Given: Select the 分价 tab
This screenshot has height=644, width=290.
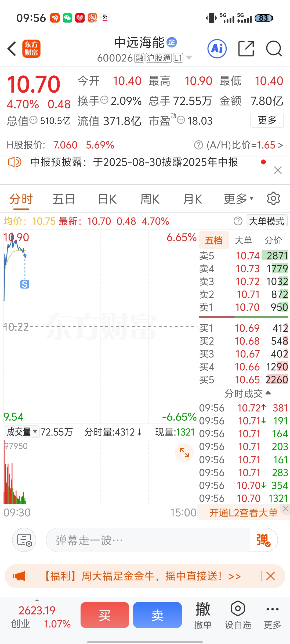Looking at the screenshot, I should click(x=273, y=240).
